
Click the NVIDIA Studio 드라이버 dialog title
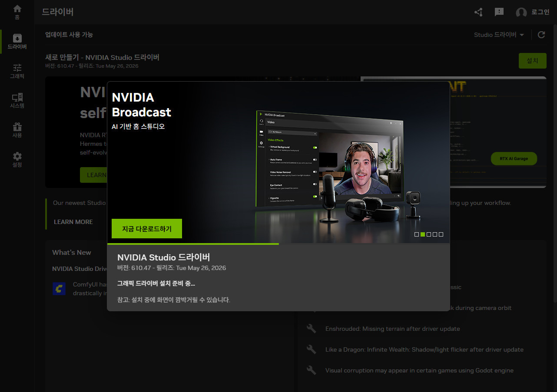coord(164,257)
